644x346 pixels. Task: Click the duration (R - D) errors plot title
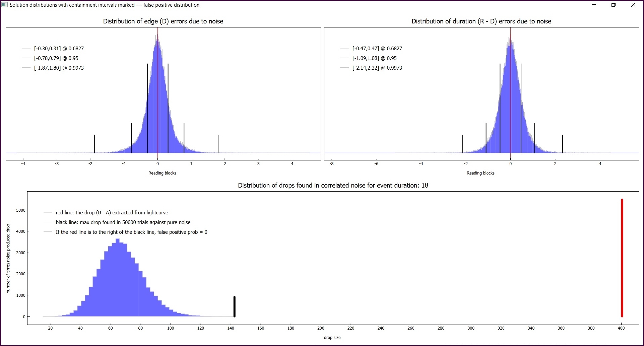click(481, 21)
